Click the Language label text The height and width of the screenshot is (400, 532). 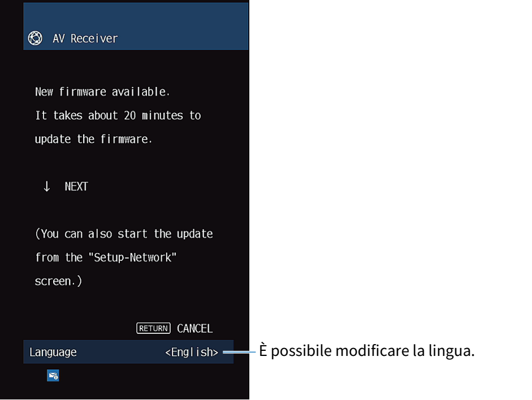pyautogui.click(x=53, y=352)
